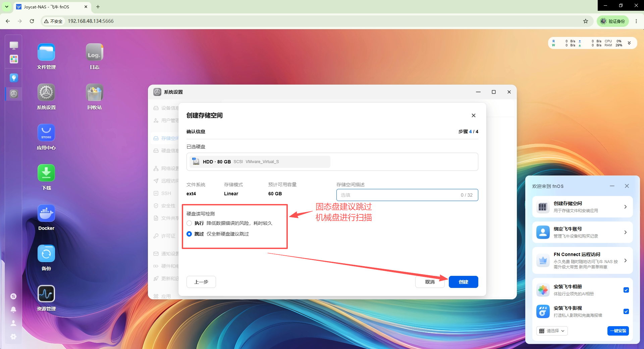Open the 应用中心 store icon

pos(46,133)
